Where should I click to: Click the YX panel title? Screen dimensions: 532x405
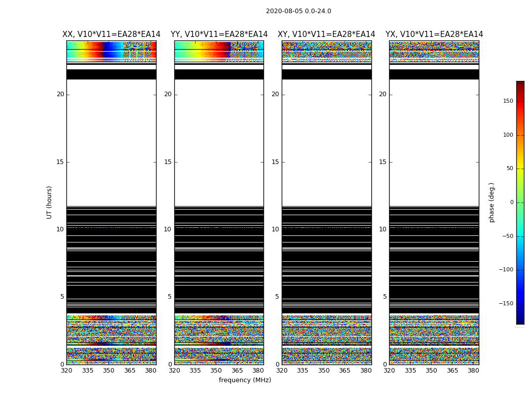434,34
